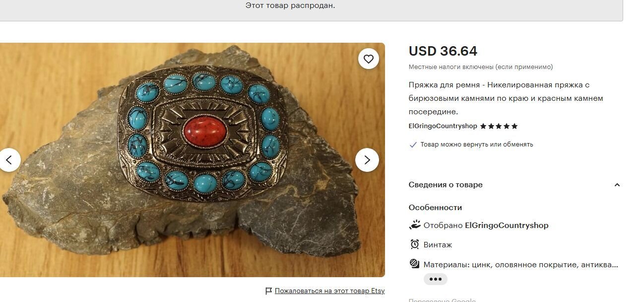The width and height of the screenshot is (644, 302).
Task: Click the vintage clock icon
Action: point(415,244)
